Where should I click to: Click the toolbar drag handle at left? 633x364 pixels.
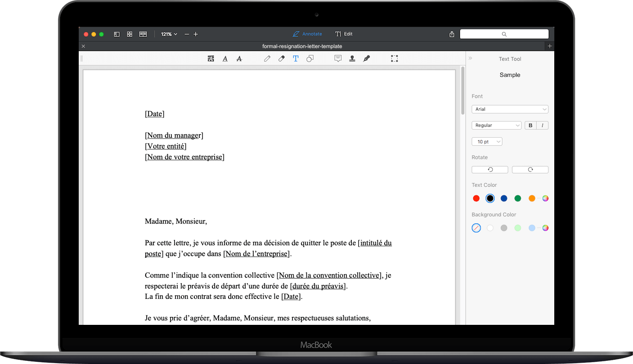(81, 58)
